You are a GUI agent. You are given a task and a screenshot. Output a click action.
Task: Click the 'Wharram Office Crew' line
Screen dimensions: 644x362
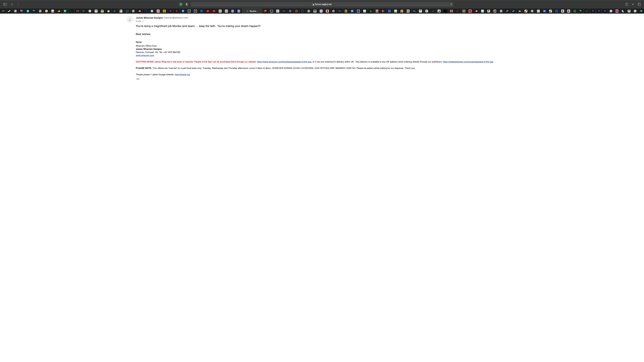pyautogui.click(x=146, y=46)
